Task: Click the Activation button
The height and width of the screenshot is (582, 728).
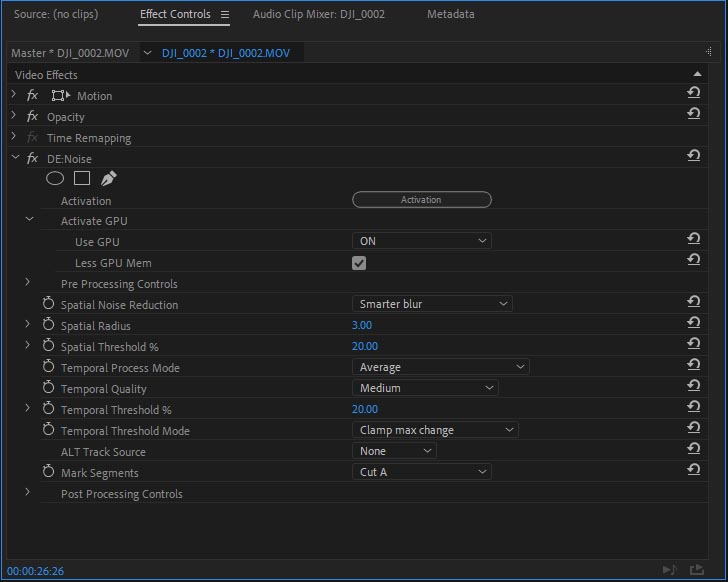Action: point(421,200)
